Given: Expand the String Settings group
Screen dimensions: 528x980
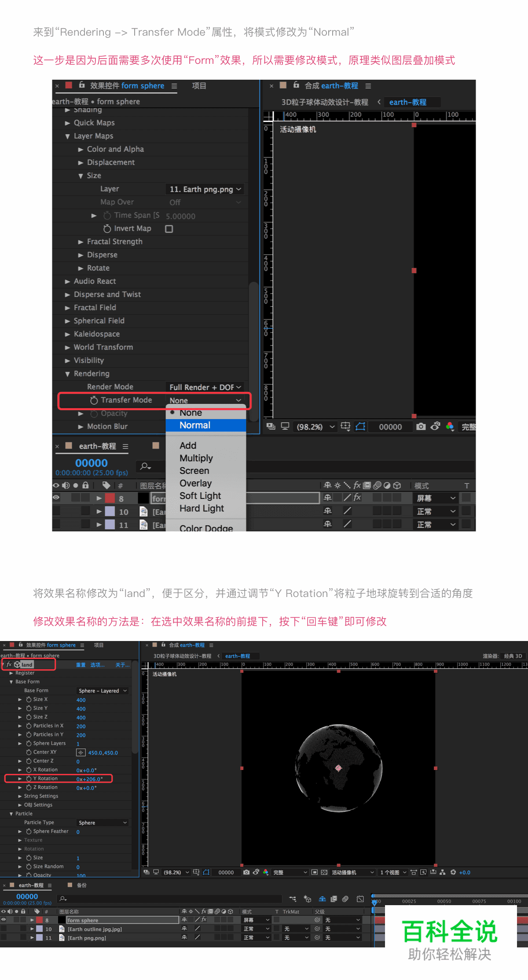Looking at the screenshot, I should [x=20, y=796].
